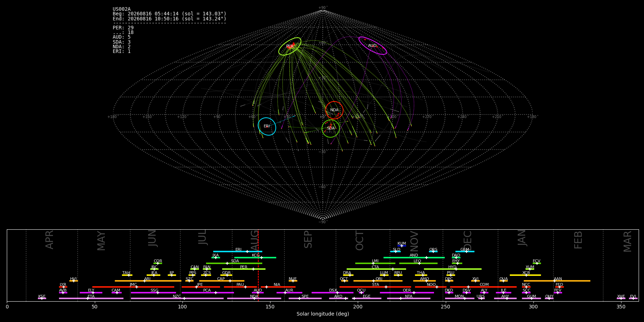
Task: Select the NTA pink shower bar
Action: [x=409, y=298]
